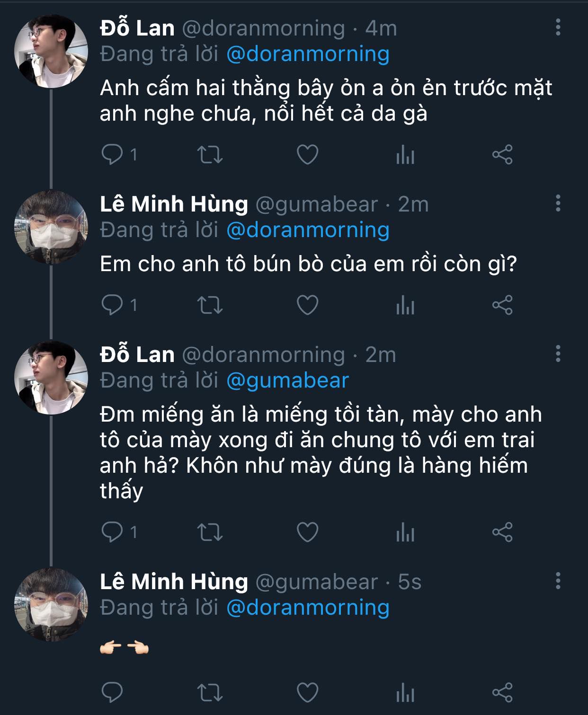
Task: Share Đỗ Lan's first tweet from 4m ago
Action: [502, 155]
